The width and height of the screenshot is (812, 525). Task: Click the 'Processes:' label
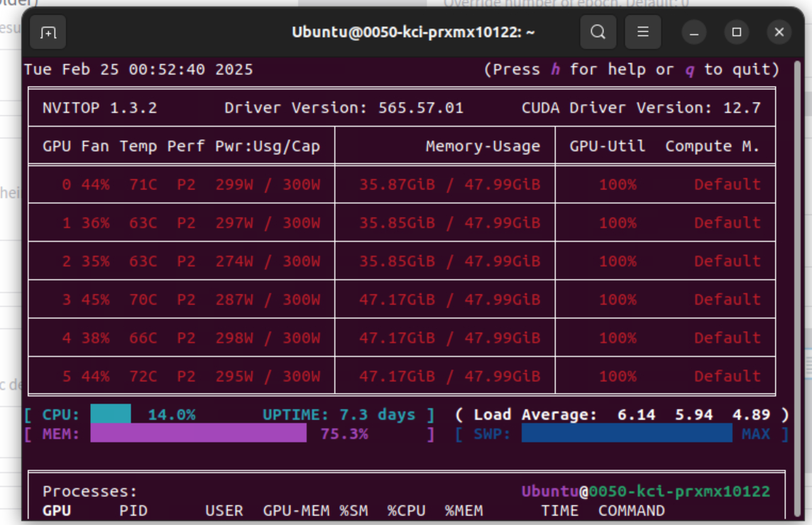[x=89, y=492]
